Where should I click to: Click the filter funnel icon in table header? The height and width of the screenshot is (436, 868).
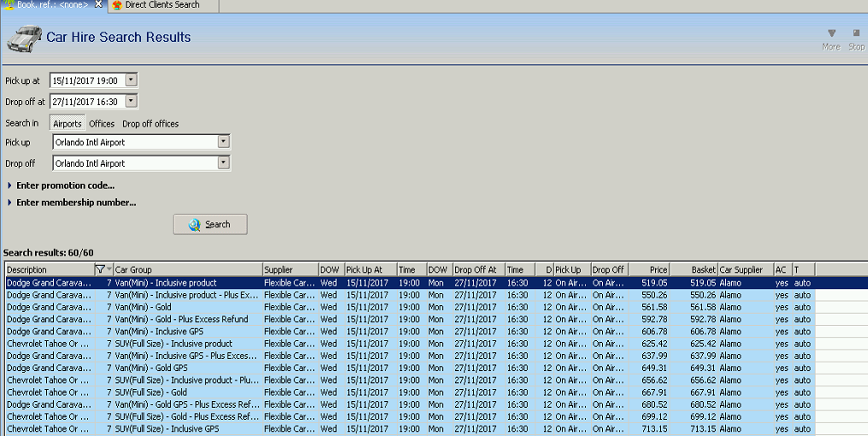coord(100,269)
